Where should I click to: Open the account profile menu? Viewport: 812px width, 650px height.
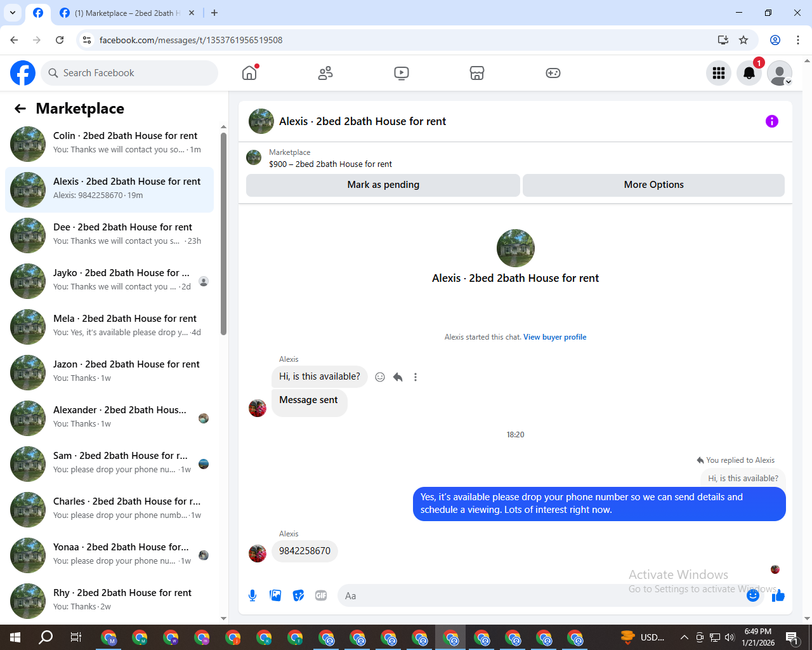(780, 73)
